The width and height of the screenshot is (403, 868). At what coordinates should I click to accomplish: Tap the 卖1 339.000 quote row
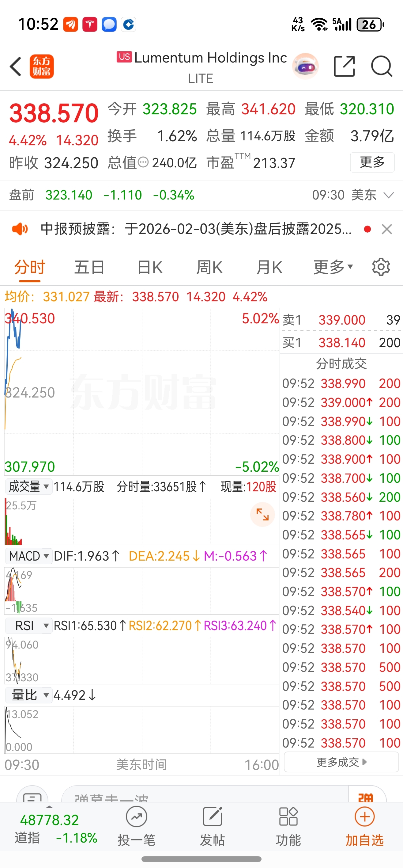click(341, 320)
